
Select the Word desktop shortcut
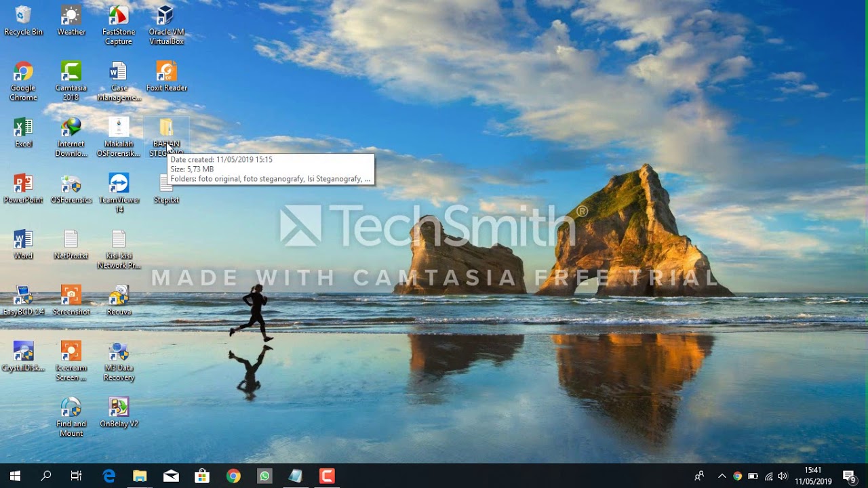tap(23, 245)
